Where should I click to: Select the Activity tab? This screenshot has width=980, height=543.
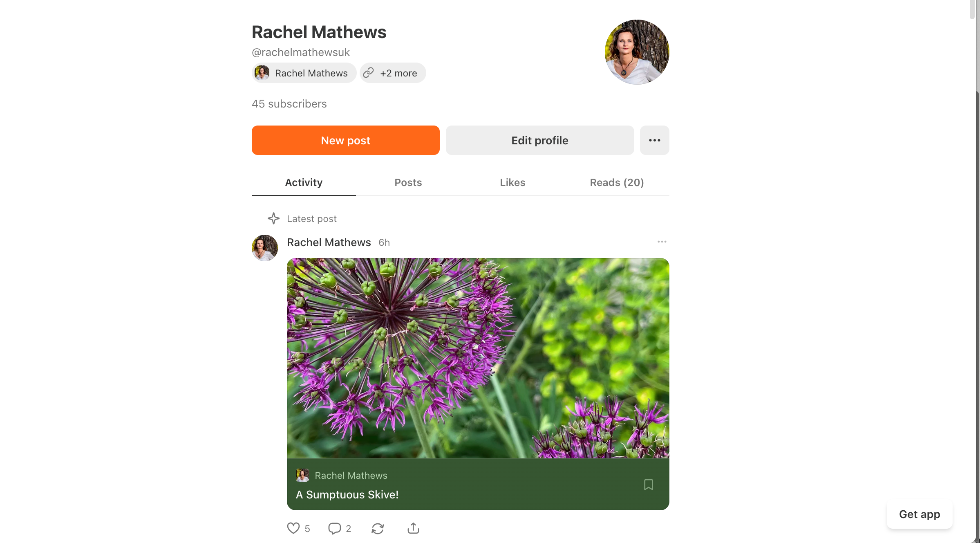click(304, 182)
